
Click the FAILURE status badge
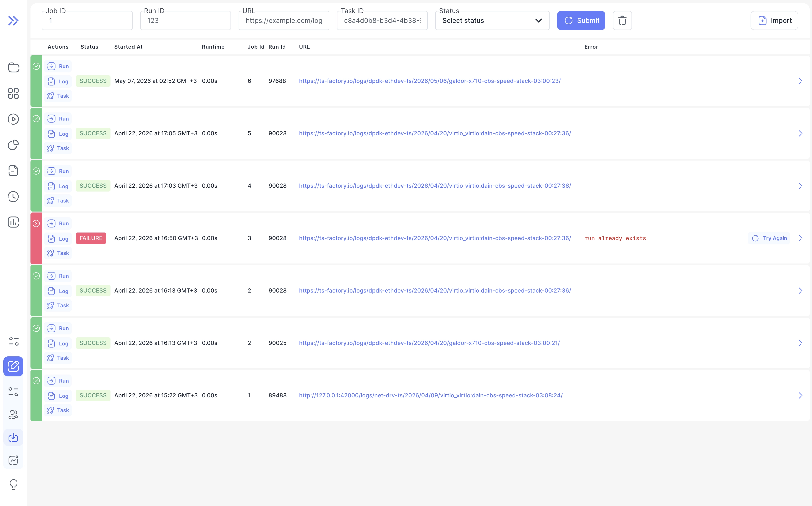point(91,238)
